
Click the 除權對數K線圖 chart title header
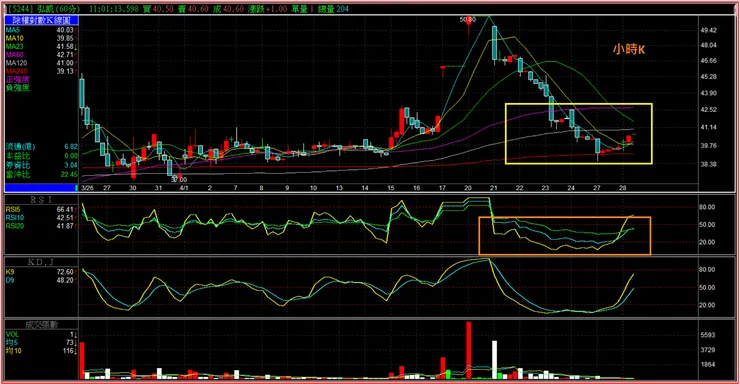tap(42, 20)
